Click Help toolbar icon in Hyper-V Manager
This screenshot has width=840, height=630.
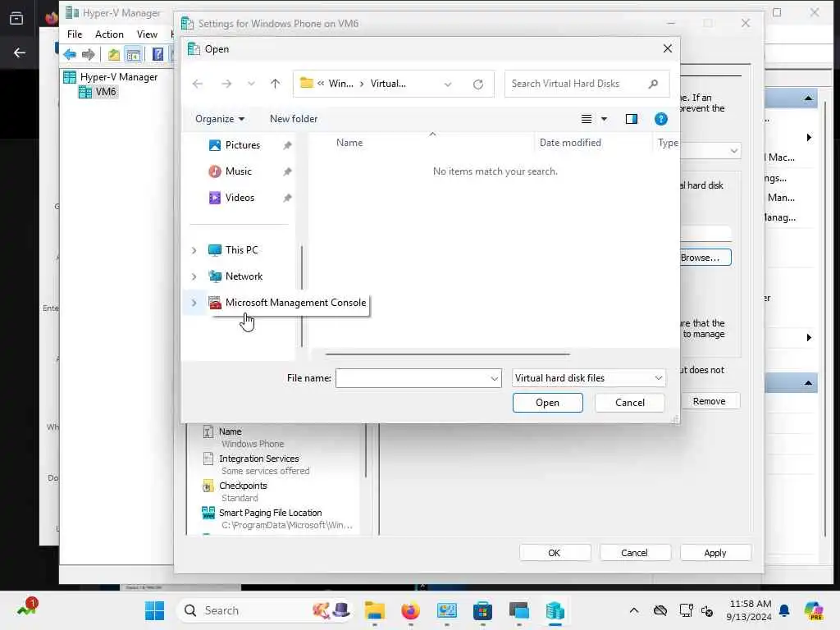click(157, 54)
